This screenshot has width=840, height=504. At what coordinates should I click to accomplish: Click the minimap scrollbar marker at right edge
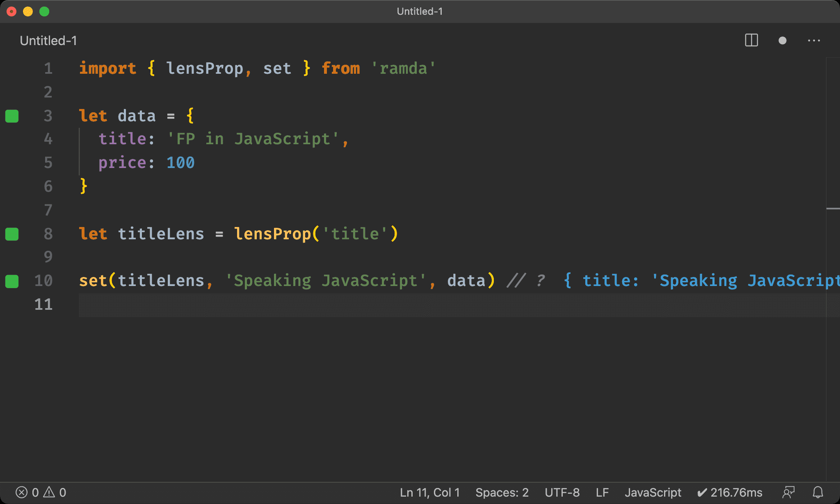(x=833, y=209)
